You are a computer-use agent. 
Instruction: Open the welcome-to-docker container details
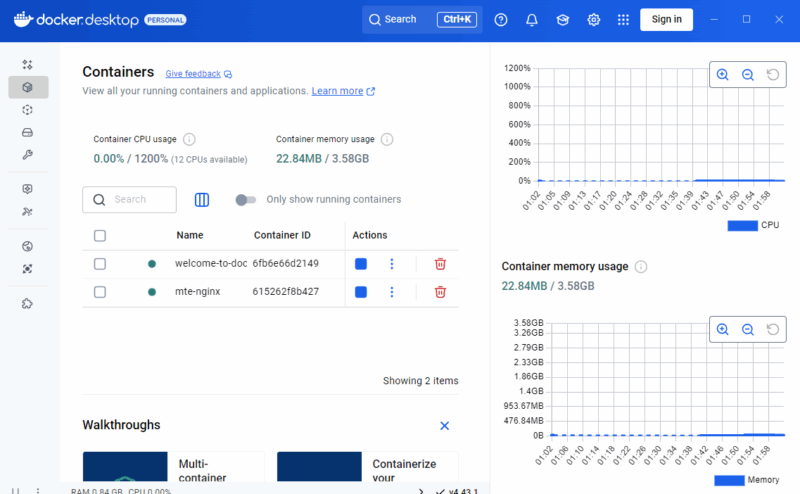point(211,263)
